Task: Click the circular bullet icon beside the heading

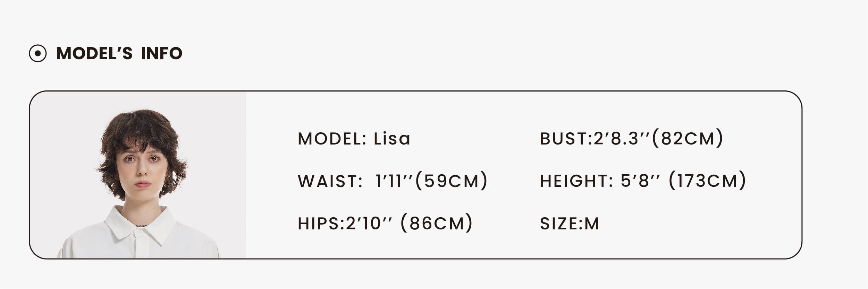Action: click(37, 54)
